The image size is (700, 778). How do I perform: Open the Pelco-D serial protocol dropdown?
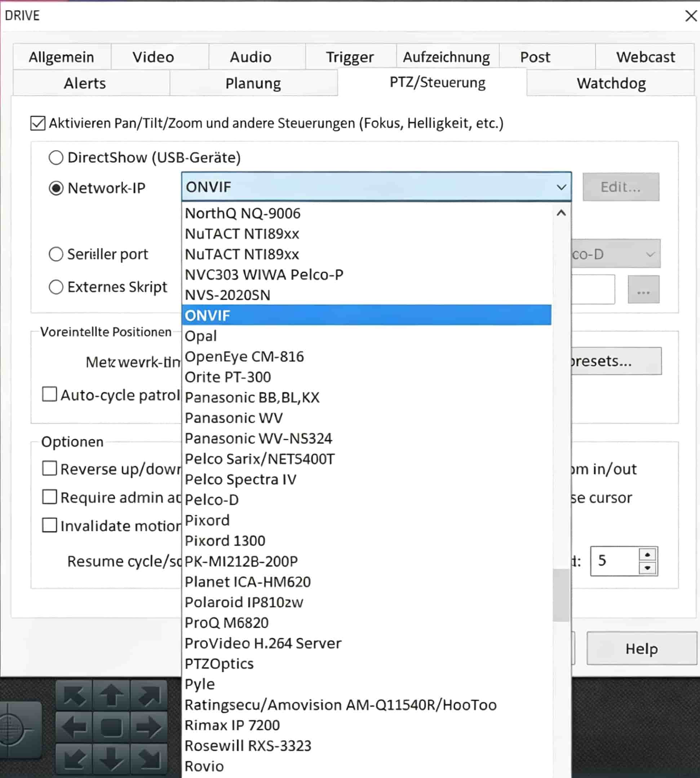click(616, 254)
